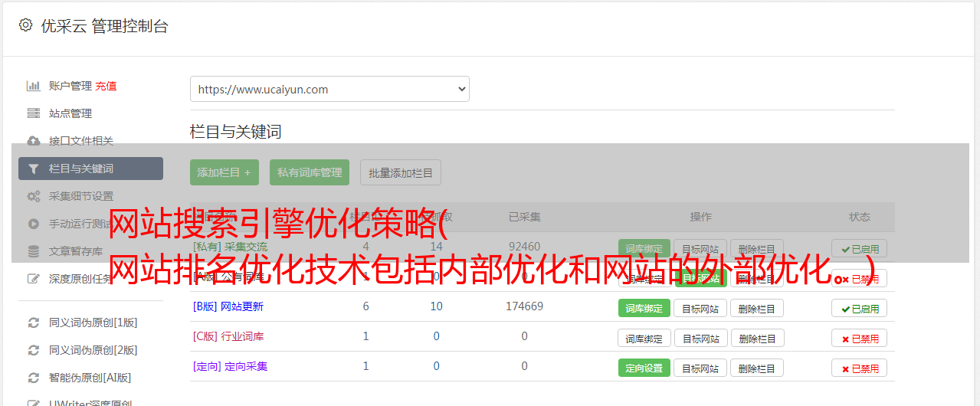Toggle 已启用 status for 网站更新

tap(860, 308)
